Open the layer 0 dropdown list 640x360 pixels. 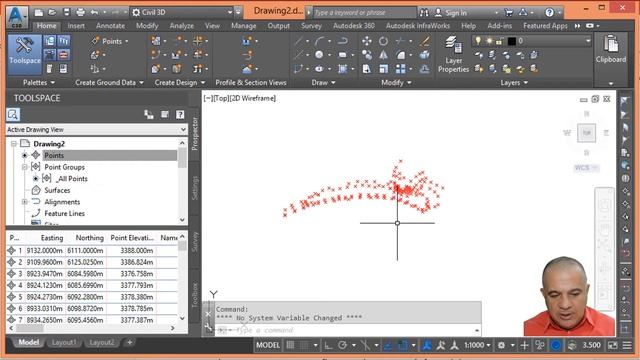pyautogui.click(x=588, y=41)
